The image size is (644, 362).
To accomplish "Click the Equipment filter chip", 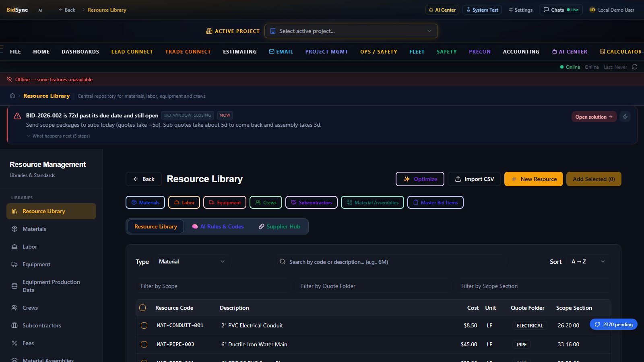I will click(225, 202).
